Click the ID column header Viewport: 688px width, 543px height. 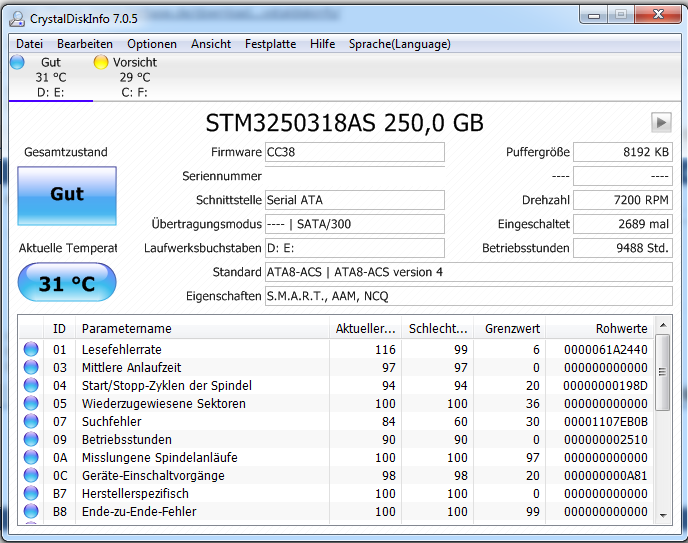tap(59, 329)
